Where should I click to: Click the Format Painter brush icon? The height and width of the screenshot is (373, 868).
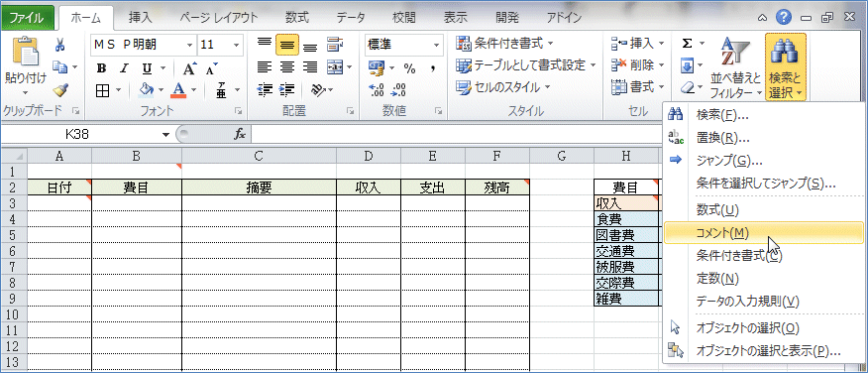(x=60, y=89)
